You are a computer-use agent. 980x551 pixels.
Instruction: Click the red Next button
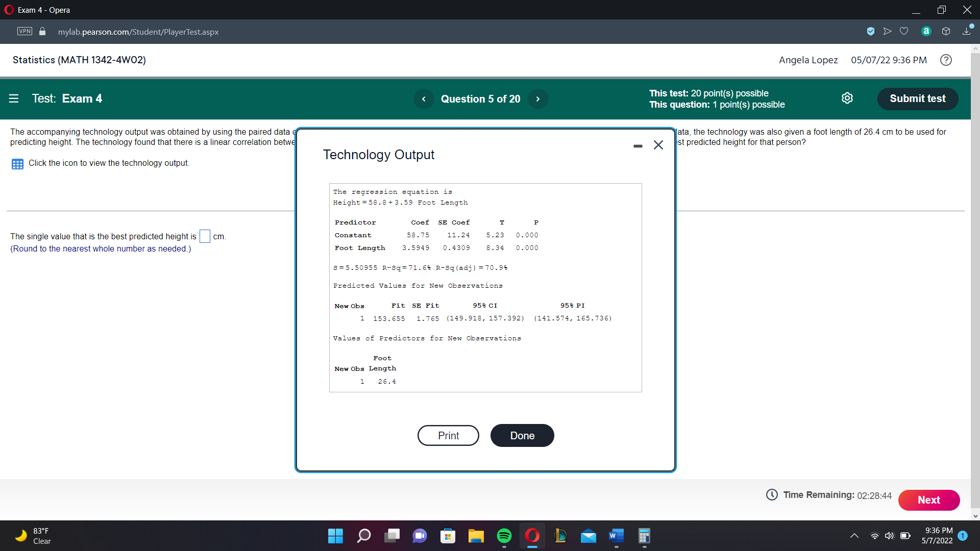[928, 500]
